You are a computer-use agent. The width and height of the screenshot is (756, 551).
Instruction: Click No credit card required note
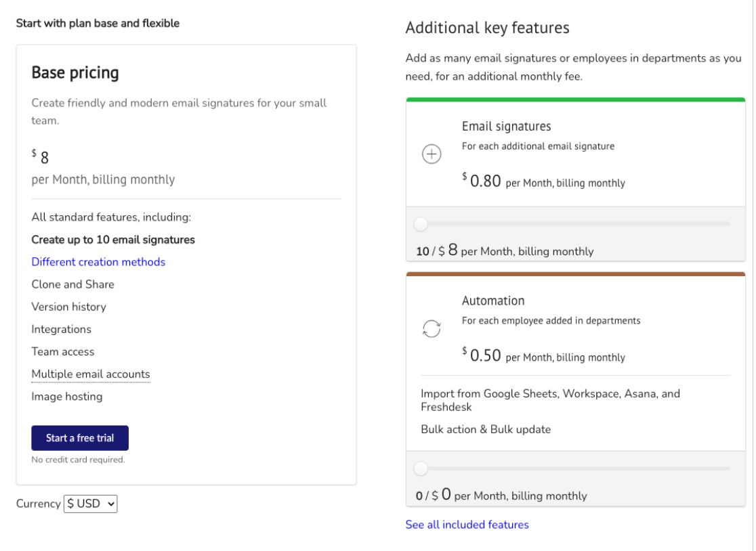(78, 460)
